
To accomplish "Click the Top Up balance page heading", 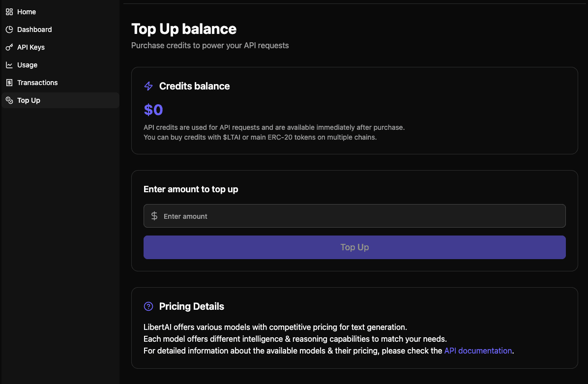I will point(184,29).
